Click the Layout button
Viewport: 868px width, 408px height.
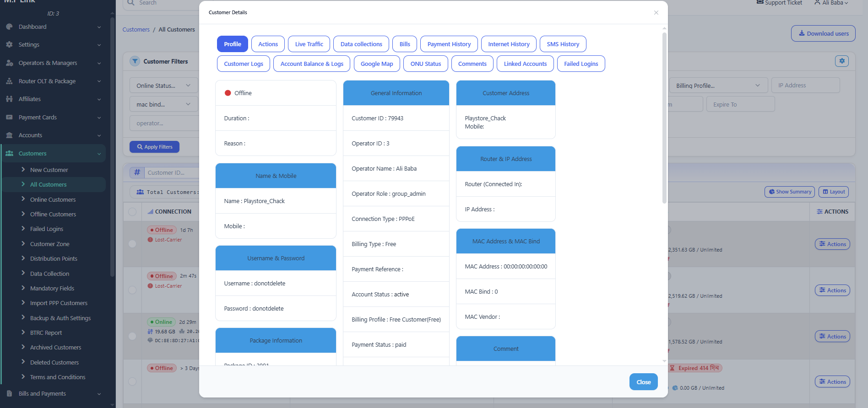[x=834, y=192]
